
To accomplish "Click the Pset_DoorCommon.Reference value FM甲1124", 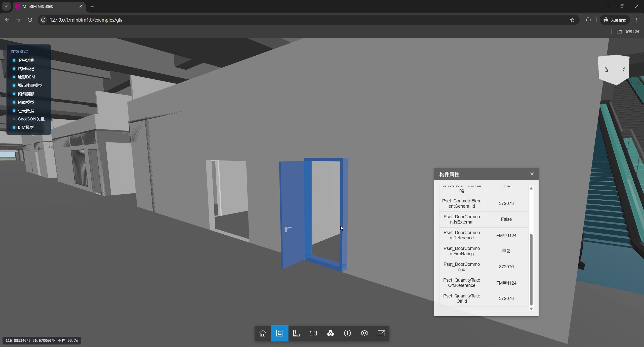I will (x=506, y=236).
